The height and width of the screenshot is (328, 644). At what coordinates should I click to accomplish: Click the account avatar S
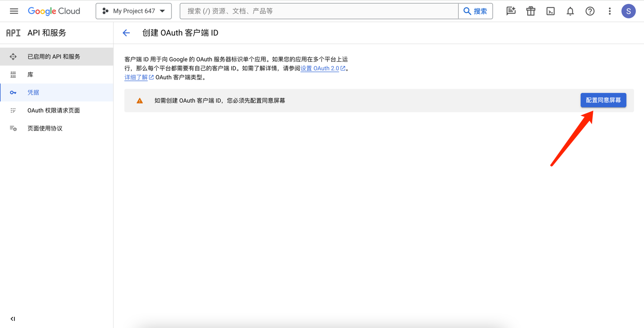click(628, 11)
